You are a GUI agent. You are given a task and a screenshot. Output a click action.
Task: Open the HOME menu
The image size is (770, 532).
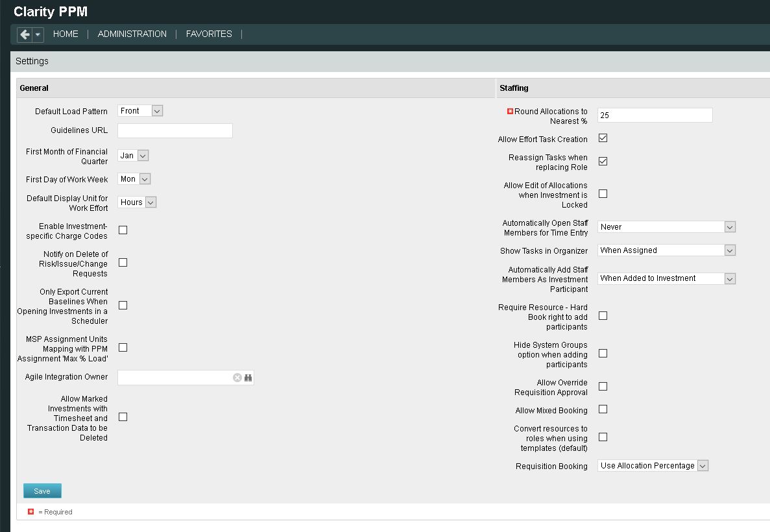(x=66, y=34)
